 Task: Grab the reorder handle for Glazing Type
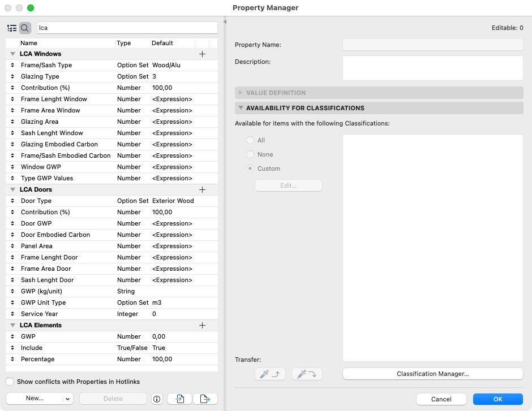12,76
